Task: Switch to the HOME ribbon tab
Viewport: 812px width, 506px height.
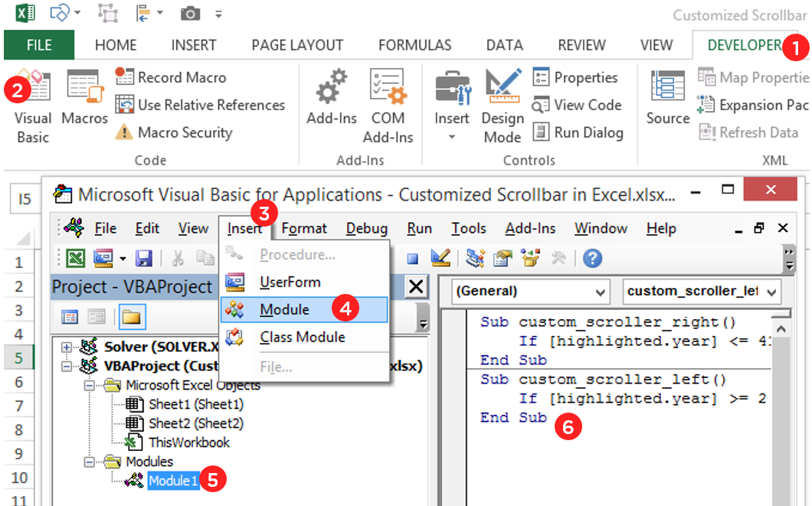Action: pyautogui.click(x=116, y=45)
